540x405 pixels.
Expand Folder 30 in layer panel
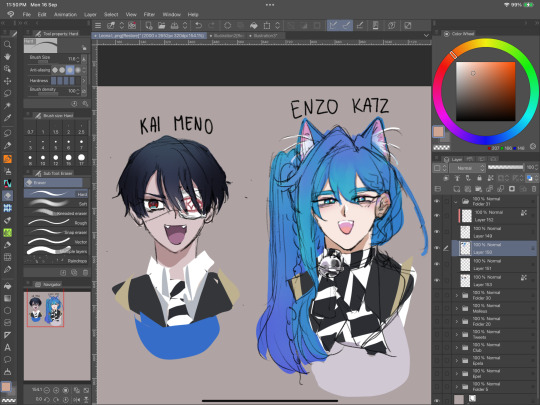click(x=457, y=295)
